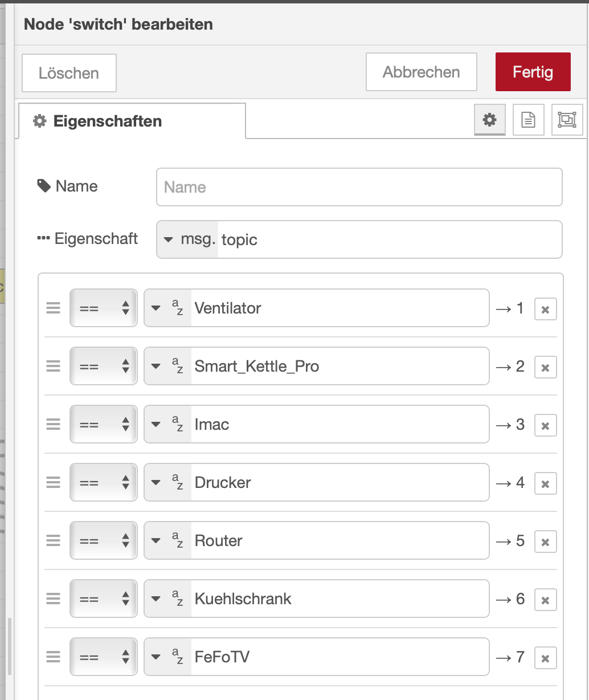Screen dimensions: 589x700
Task: Focus the Name input field
Action: tap(359, 187)
